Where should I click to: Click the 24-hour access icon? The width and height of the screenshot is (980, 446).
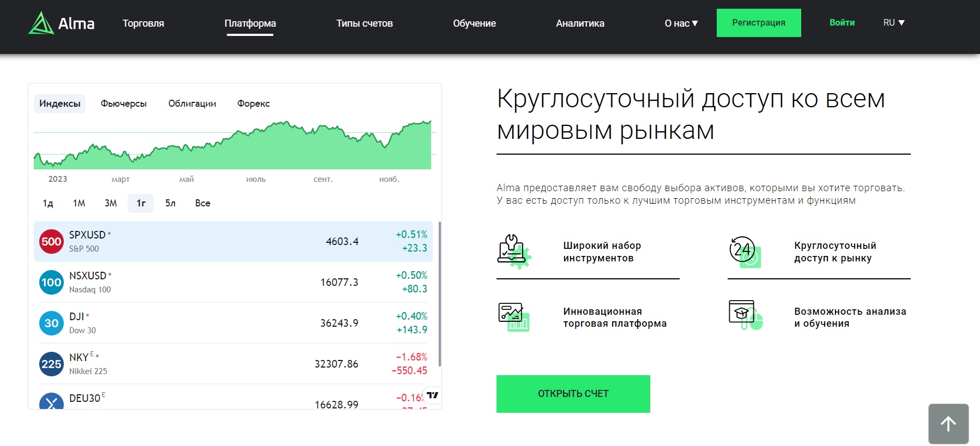click(745, 252)
